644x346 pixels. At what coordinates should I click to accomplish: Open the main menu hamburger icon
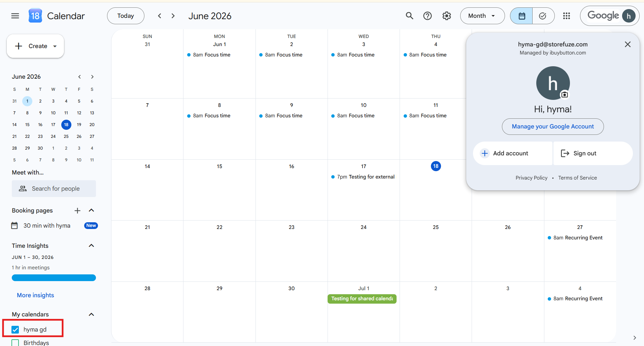click(x=15, y=16)
